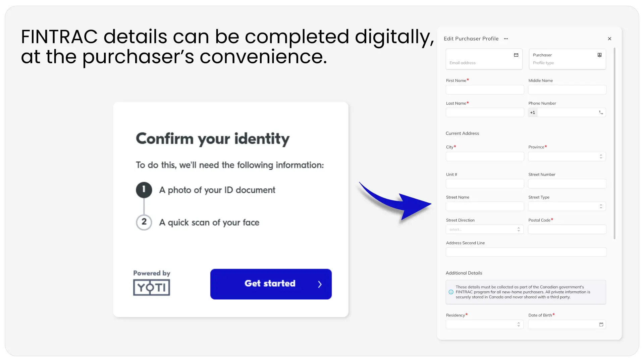This screenshot has width=644, height=362.
Task: Click the phone icon in Phone Number field
Action: click(601, 113)
